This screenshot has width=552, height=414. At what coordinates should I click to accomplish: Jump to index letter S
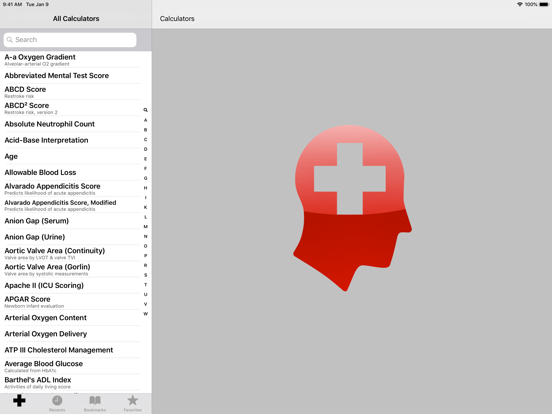tap(145, 275)
